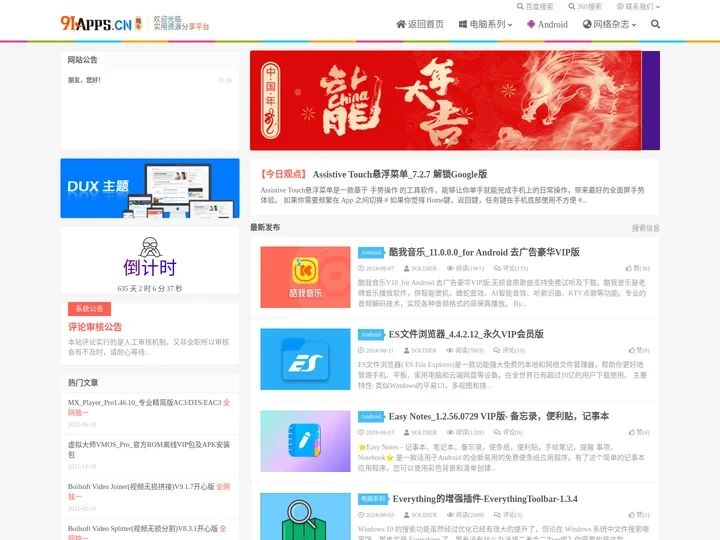Click the 最新发布 section heading
The image size is (720, 540).
(x=265, y=227)
